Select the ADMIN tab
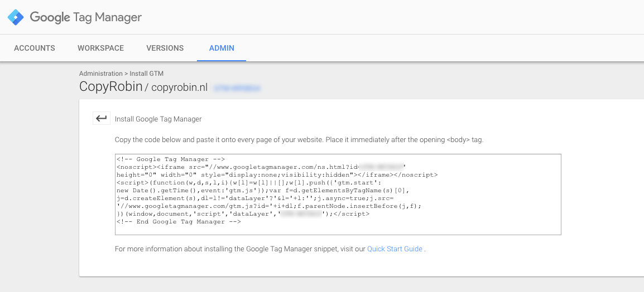Image resolution: width=644 pixels, height=292 pixels. (x=222, y=48)
